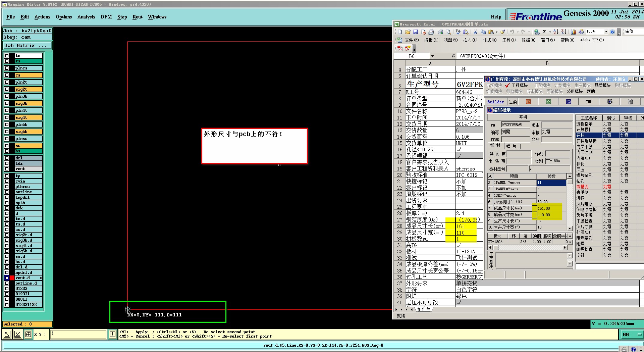644x352 pixels.
Task: Click the Builder button
Action: point(496,102)
